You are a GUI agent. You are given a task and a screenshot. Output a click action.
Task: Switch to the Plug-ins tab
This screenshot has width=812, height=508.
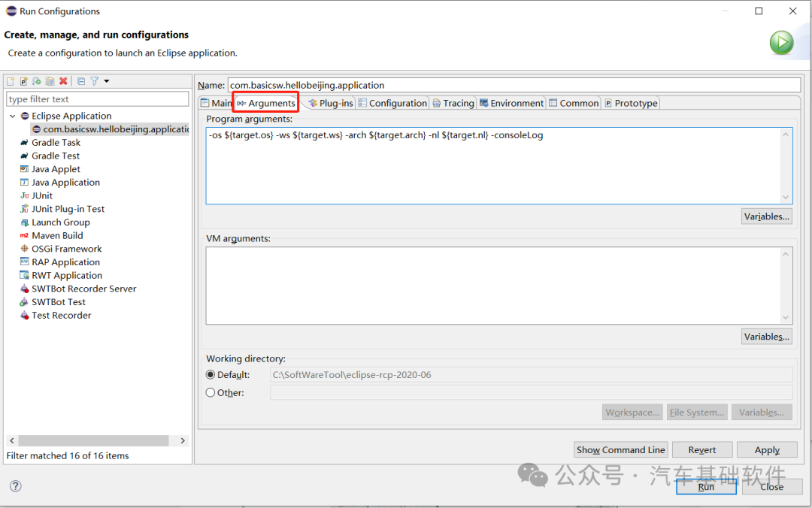pos(330,103)
